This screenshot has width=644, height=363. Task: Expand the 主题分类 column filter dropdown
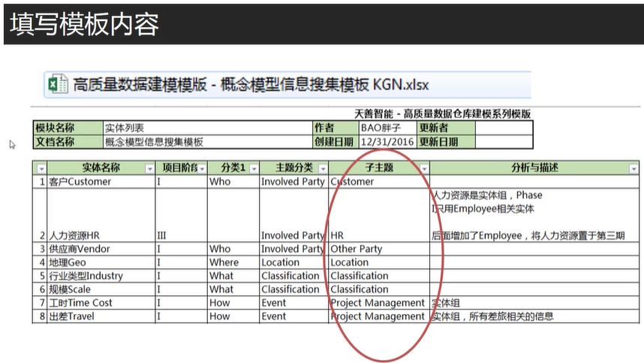point(323,169)
